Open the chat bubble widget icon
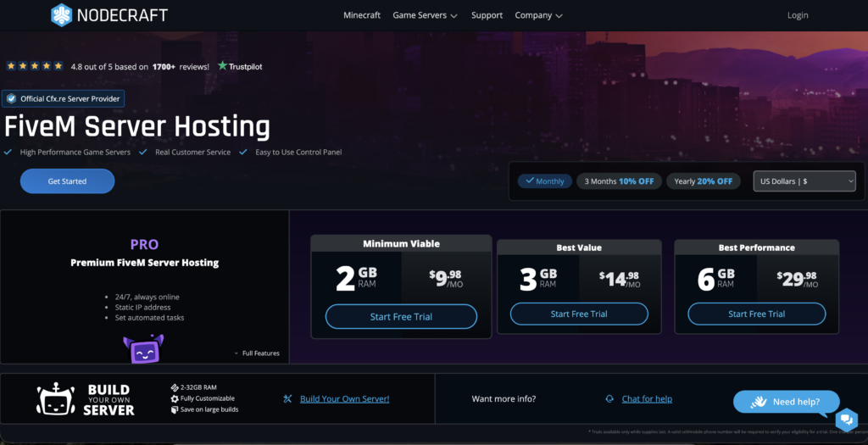The width and height of the screenshot is (868, 445). coord(847,420)
